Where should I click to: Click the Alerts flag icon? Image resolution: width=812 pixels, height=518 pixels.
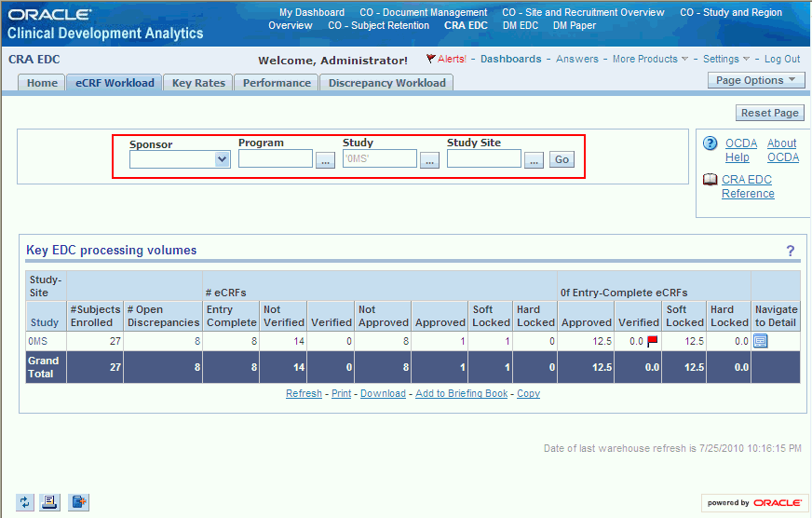coord(430,59)
